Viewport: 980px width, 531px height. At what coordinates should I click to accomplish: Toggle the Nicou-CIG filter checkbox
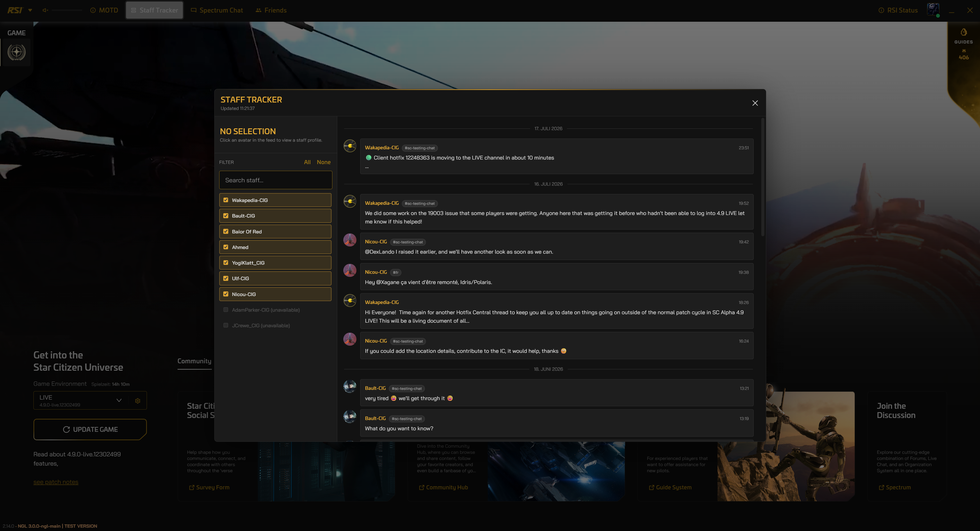[x=226, y=294]
